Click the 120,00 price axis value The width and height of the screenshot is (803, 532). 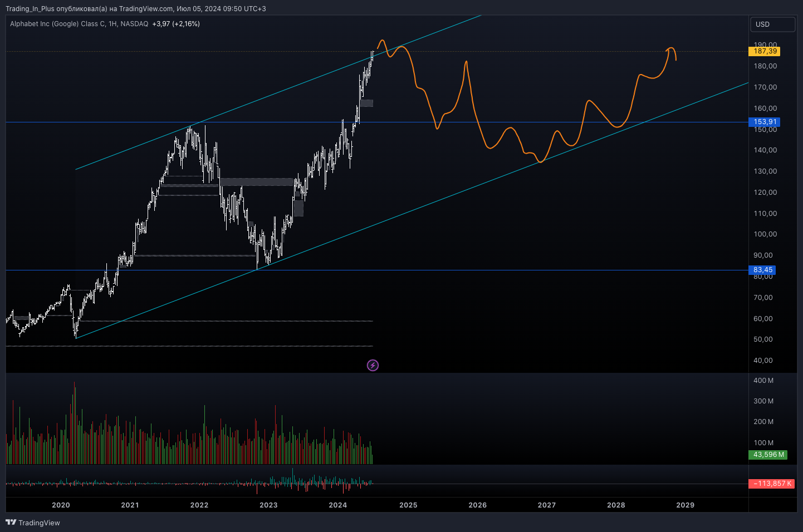tap(765, 193)
